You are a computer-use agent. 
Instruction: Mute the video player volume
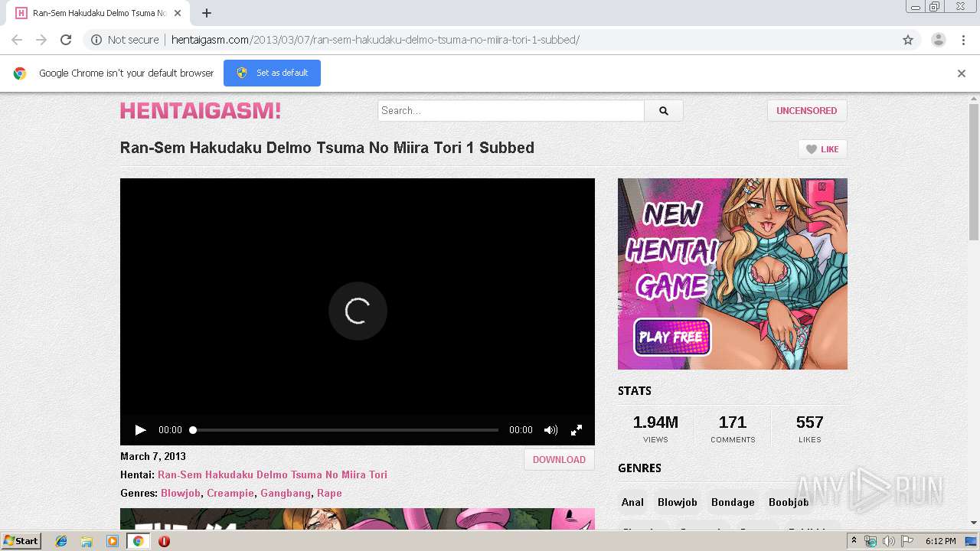(550, 430)
